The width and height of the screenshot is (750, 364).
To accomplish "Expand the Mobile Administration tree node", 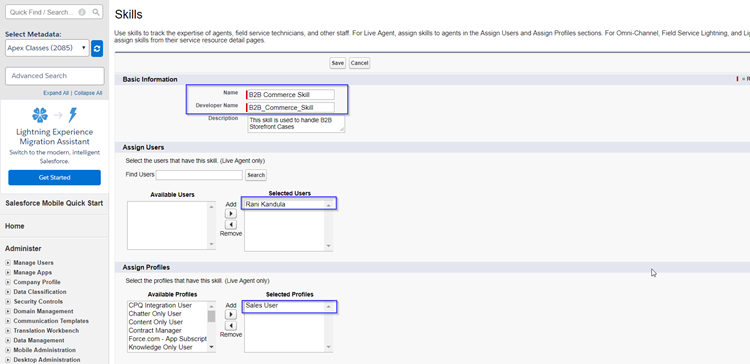I will point(8,350).
